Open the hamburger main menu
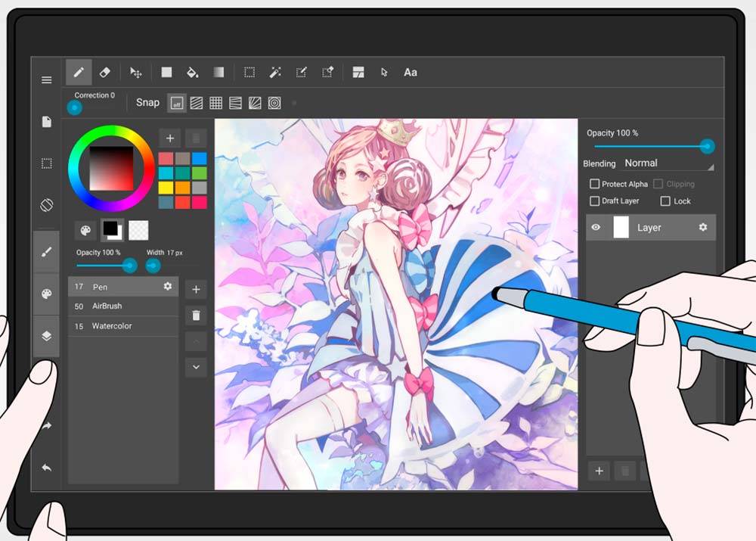 pyautogui.click(x=47, y=80)
